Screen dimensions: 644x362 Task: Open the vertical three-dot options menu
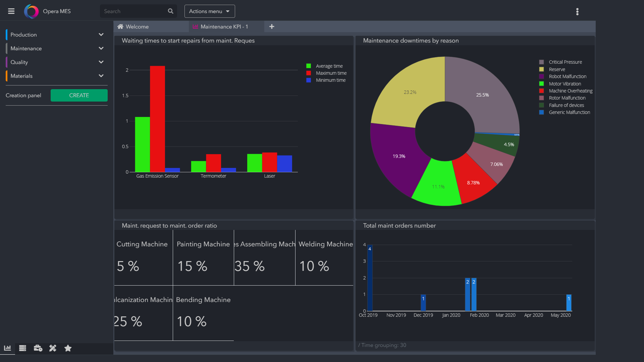[577, 12]
